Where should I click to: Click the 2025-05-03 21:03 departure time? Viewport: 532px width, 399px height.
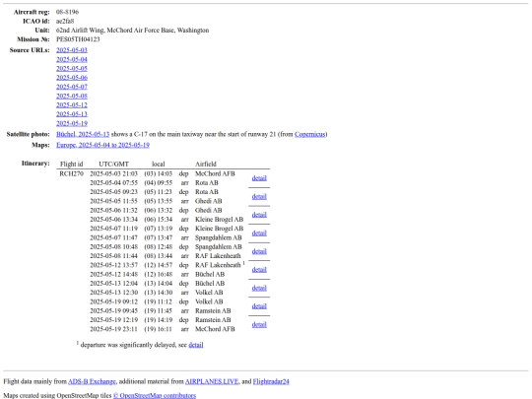pos(113,173)
